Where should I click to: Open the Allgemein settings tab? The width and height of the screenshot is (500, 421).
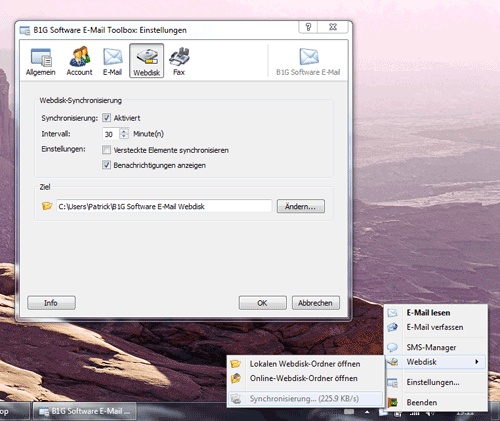[x=41, y=61]
